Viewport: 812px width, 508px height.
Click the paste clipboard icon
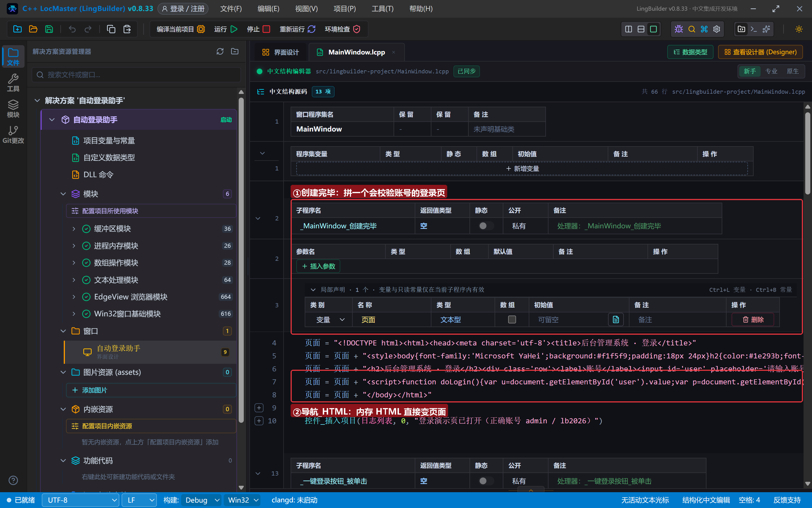point(127,29)
